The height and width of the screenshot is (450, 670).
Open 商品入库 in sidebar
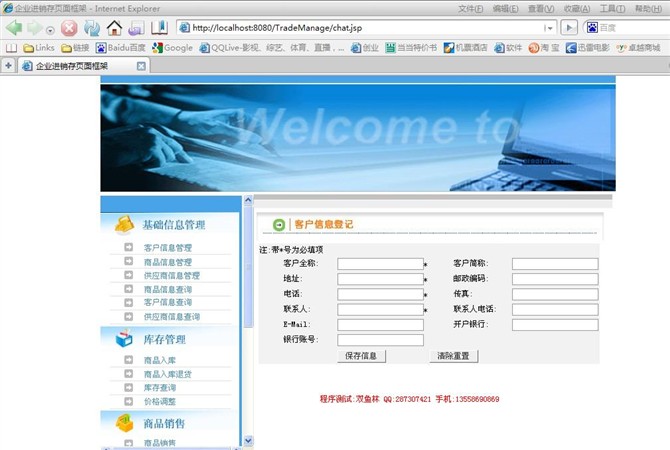coord(160,360)
